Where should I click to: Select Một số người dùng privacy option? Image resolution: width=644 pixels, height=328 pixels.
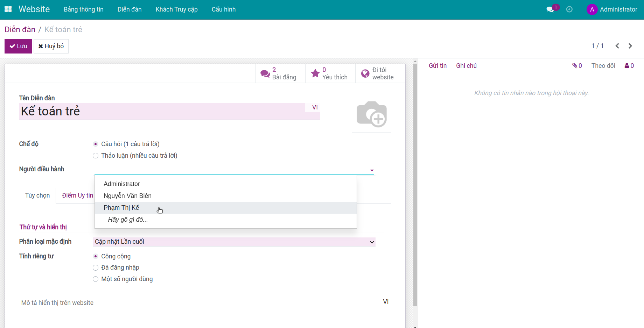point(96,279)
